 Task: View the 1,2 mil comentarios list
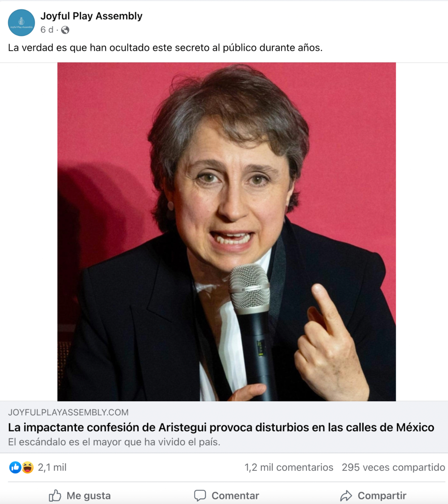click(x=289, y=467)
